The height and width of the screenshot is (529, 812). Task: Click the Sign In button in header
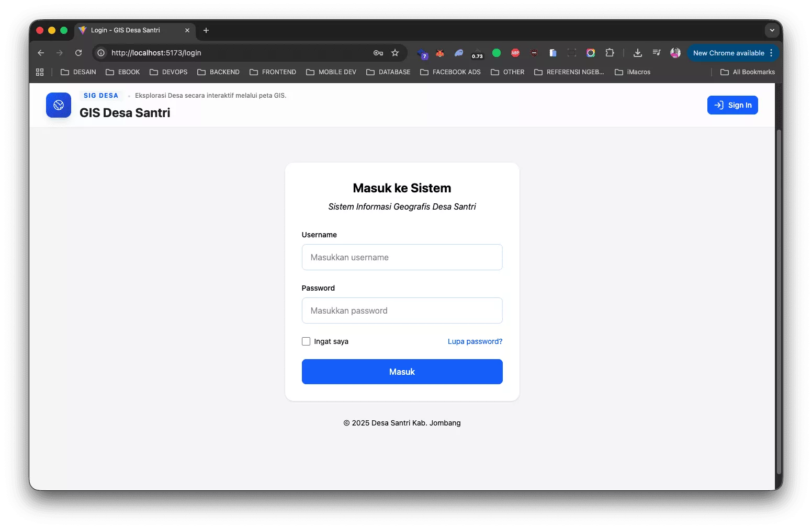pos(732,105)
